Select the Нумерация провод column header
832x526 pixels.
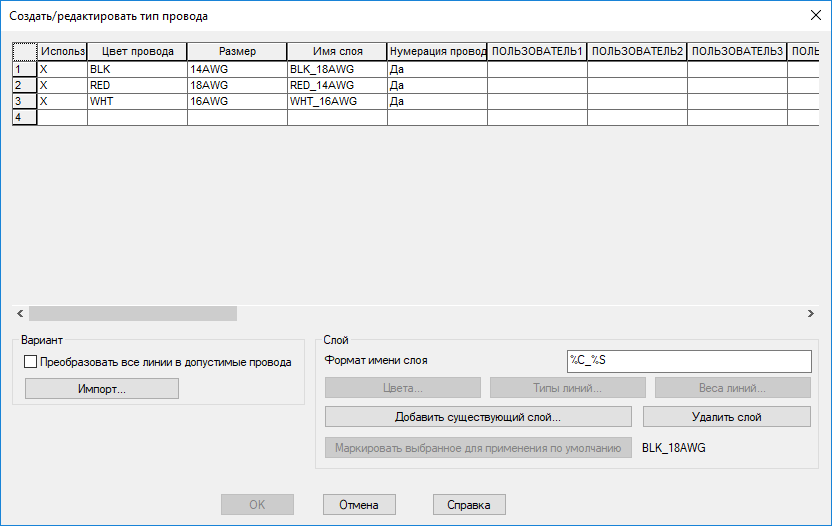pyautogui.click(x=437, y=51)
